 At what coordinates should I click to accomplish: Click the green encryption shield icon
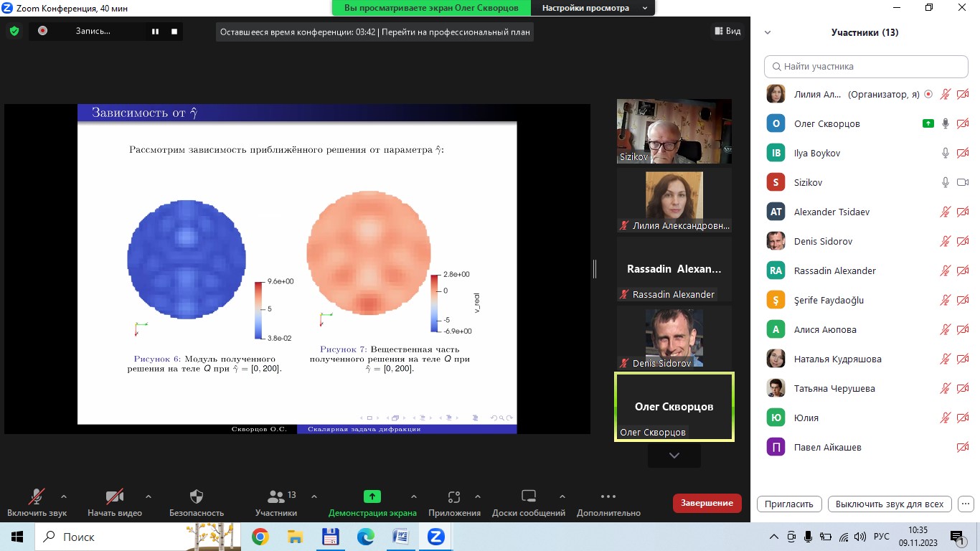point(14,31)
